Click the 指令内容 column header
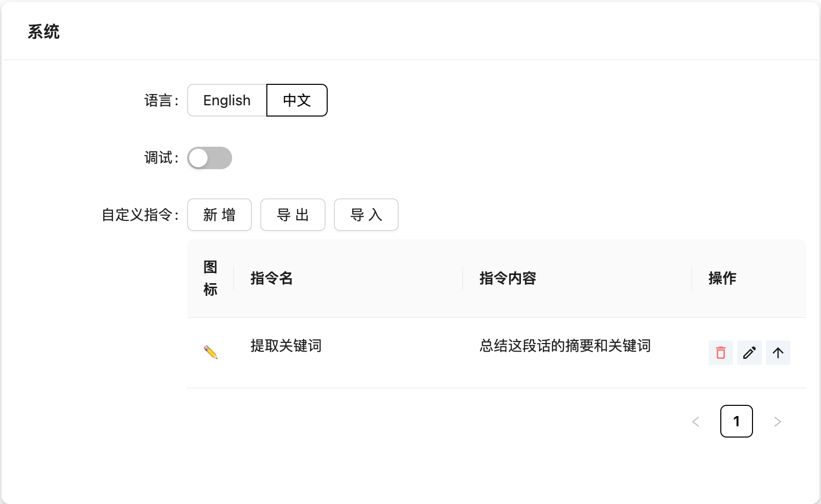Viewport: 821px width, 504px height. pyautogui.click(x=508, y=278)
